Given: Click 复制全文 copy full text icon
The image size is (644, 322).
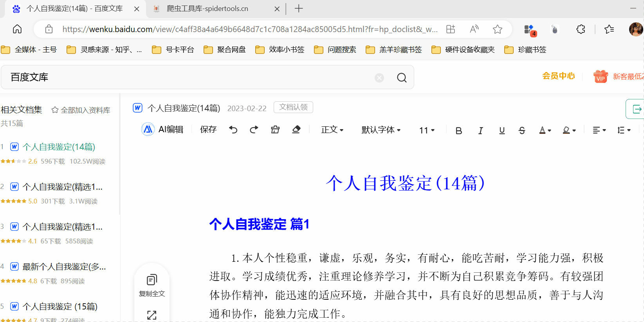Looking at the screenshot, I should tap(152, 286).
